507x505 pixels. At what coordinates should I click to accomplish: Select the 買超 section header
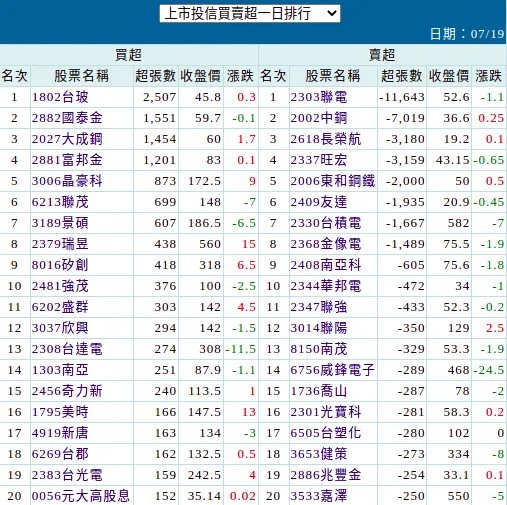point(128,55)
